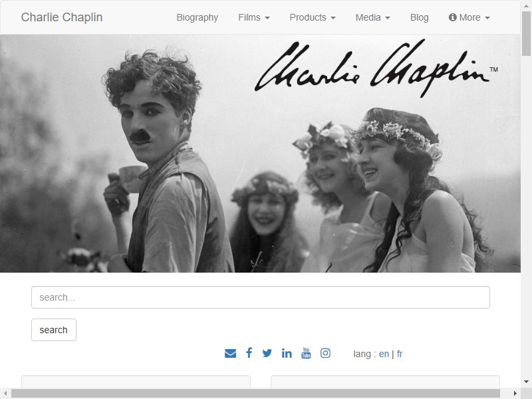Open the Twitter bird icon
The image size is (532, 399).
[x=267, y=353]
